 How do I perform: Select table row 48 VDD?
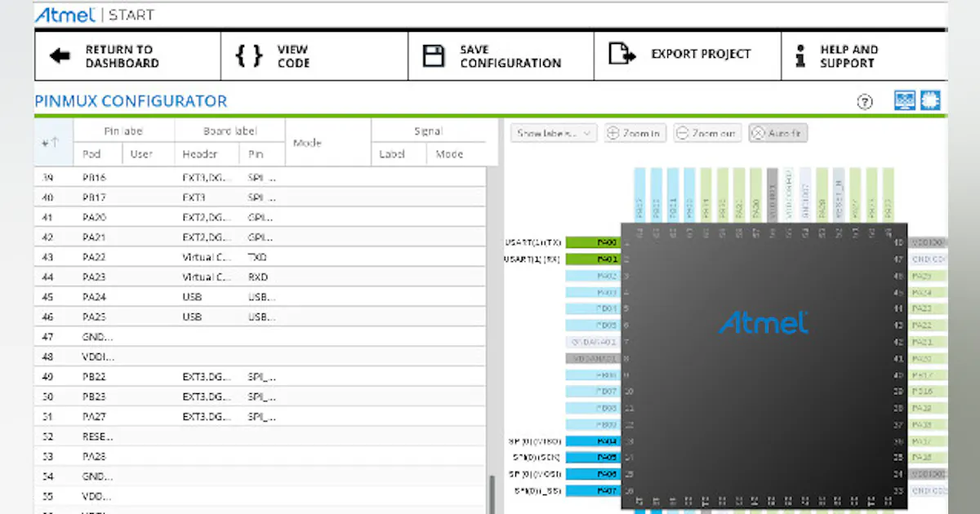click(x=261, y=357)
